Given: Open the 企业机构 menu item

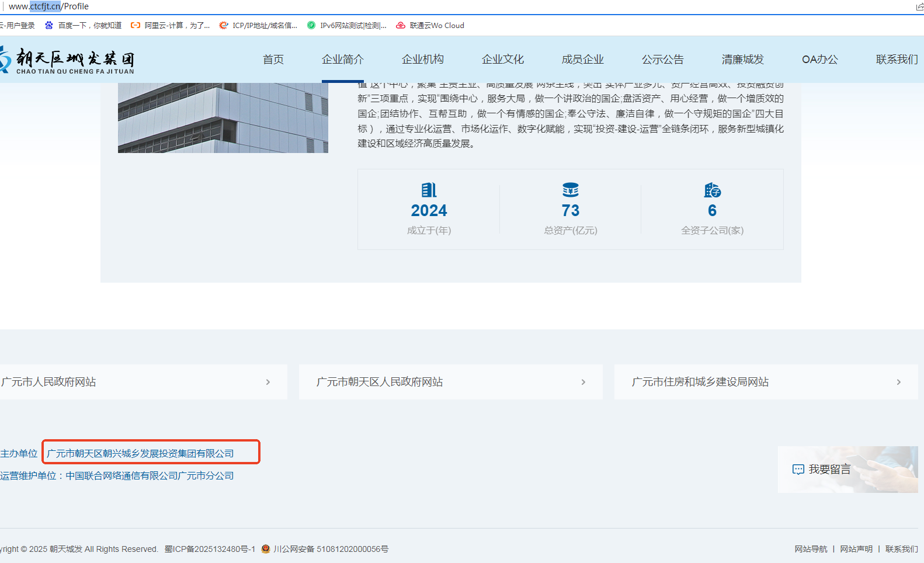Looking at the screenshot, I should point(423,60).
